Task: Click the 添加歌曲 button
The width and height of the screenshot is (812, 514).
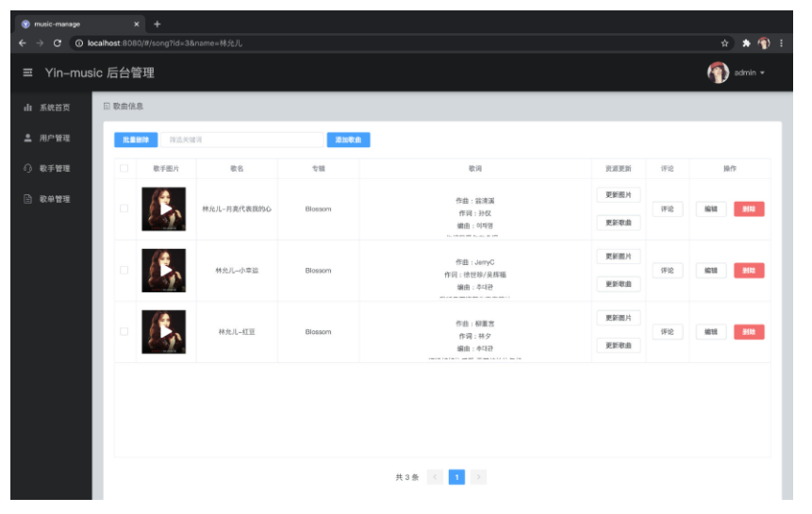Action: pyautogui.click(x=348, y=140)
